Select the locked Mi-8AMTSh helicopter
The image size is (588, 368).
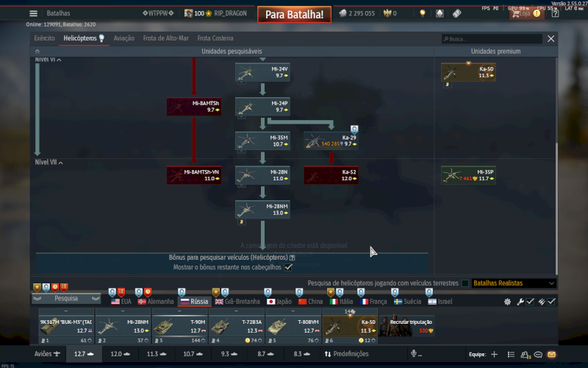coord(194,107)
